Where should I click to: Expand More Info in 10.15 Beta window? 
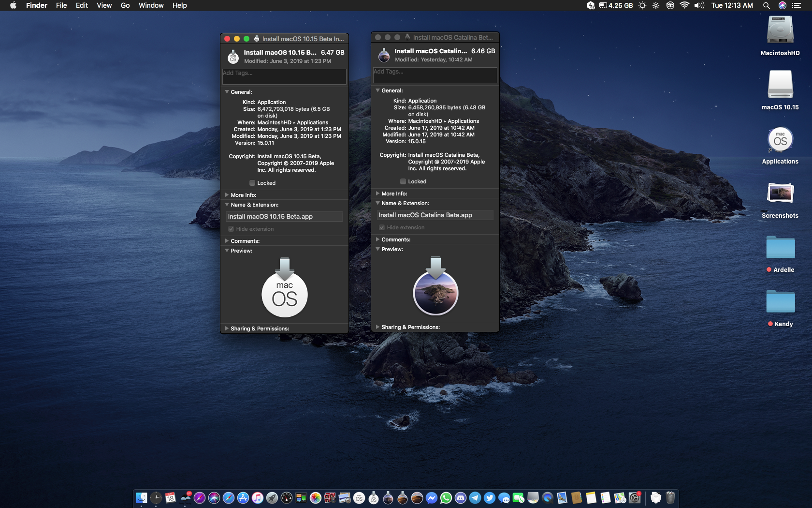coord(227,195)
